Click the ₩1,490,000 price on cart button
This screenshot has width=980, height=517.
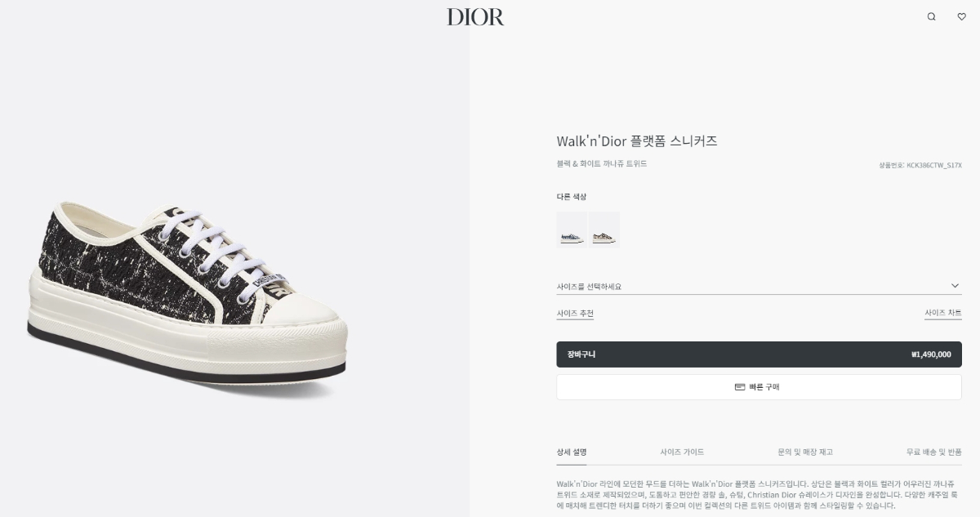click(x=931, y=354)
